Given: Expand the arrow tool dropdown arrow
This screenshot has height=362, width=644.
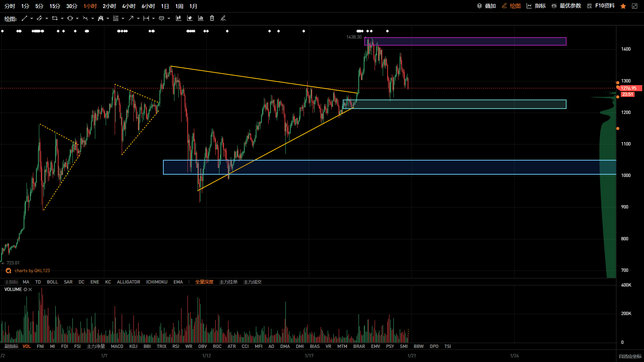Looking at the screenshot, I should [x=138, y=18].
